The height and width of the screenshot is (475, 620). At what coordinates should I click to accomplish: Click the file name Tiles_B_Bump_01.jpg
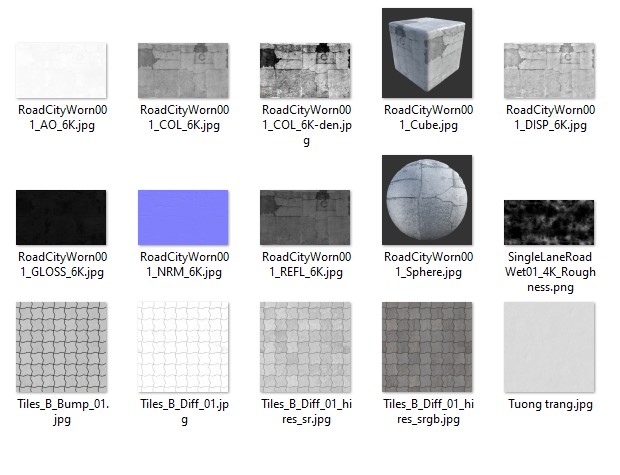(x=62, y=412)
